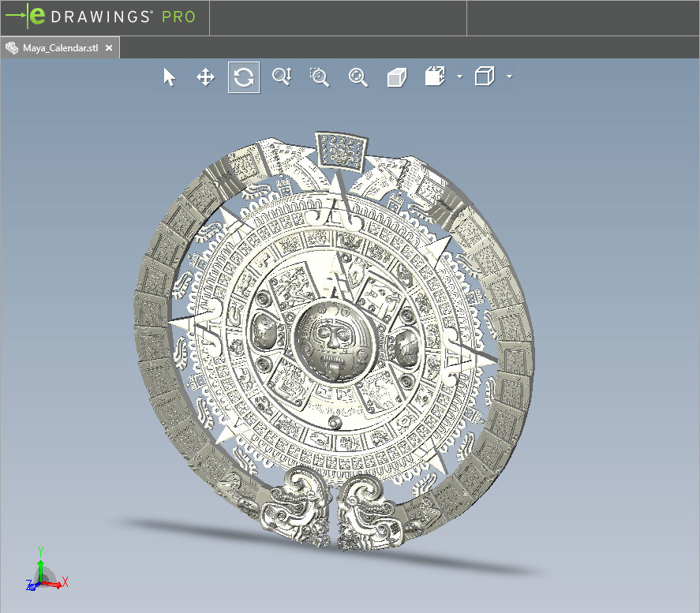
Task: Click the XYZ axis triad indicator
Action: (x=46, y=570)
